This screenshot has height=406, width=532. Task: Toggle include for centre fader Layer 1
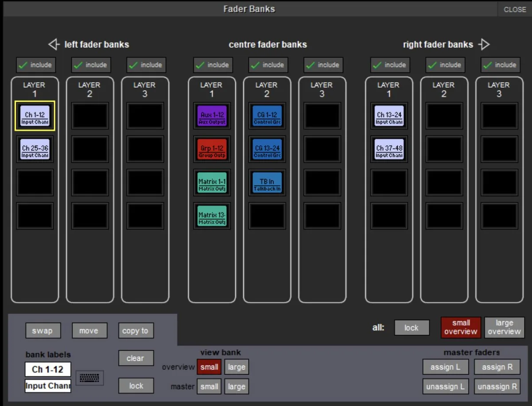pos(213,65)
